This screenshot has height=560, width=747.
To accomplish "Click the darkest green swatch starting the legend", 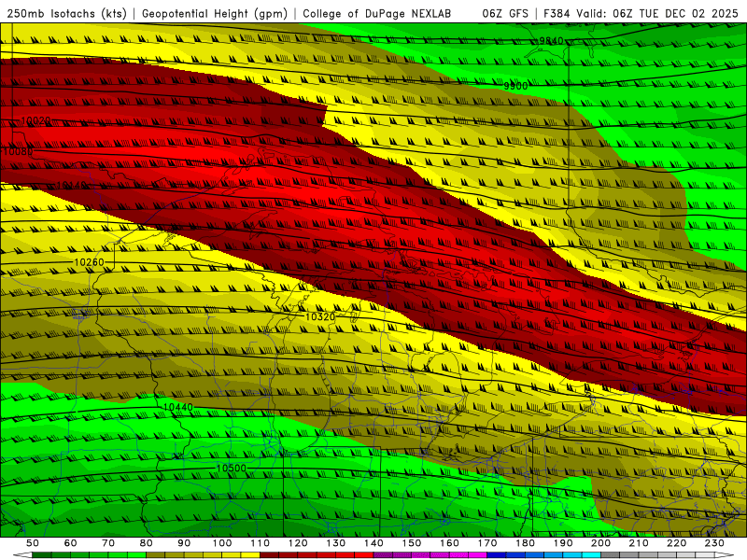I will pos(42,555).
